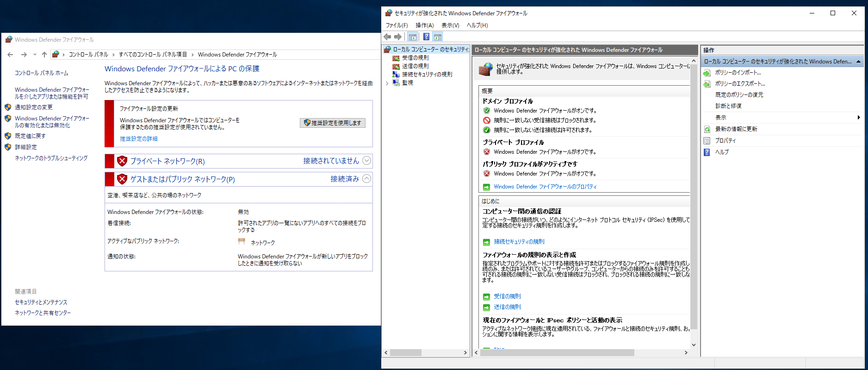Open ネットワークのトラブルシューティング link
Image resolution: width=868 pixels, height=370 pixels.
(x=51, y=158)
